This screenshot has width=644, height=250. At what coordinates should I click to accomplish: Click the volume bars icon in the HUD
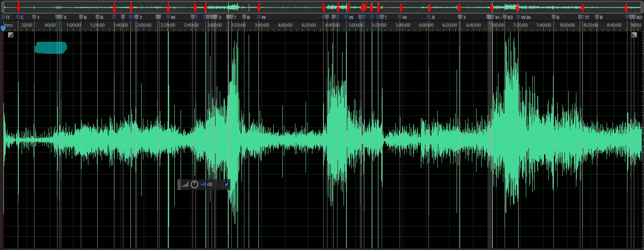coord(185,184)
